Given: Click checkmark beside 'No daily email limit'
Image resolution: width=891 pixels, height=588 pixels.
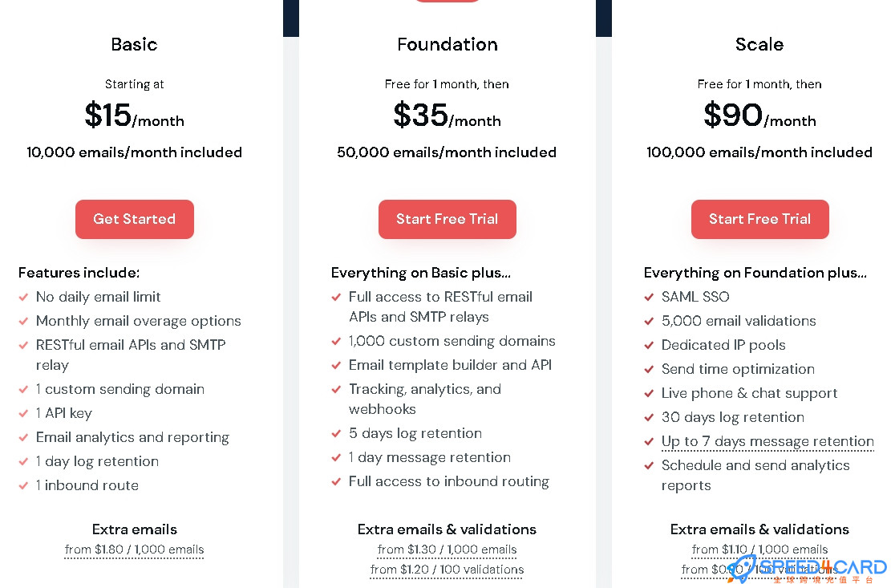Looking at the screenshot, I should click(23, 297).
